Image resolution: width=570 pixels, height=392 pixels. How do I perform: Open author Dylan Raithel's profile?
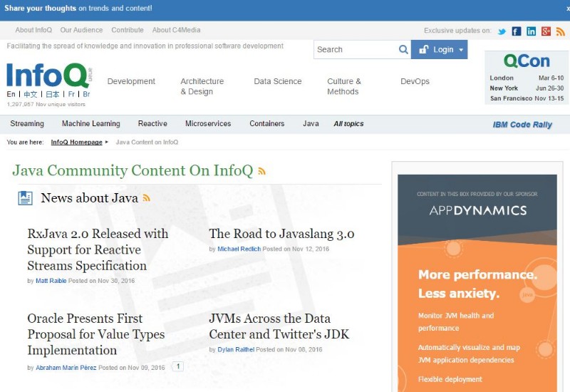[x=236, y=349]
